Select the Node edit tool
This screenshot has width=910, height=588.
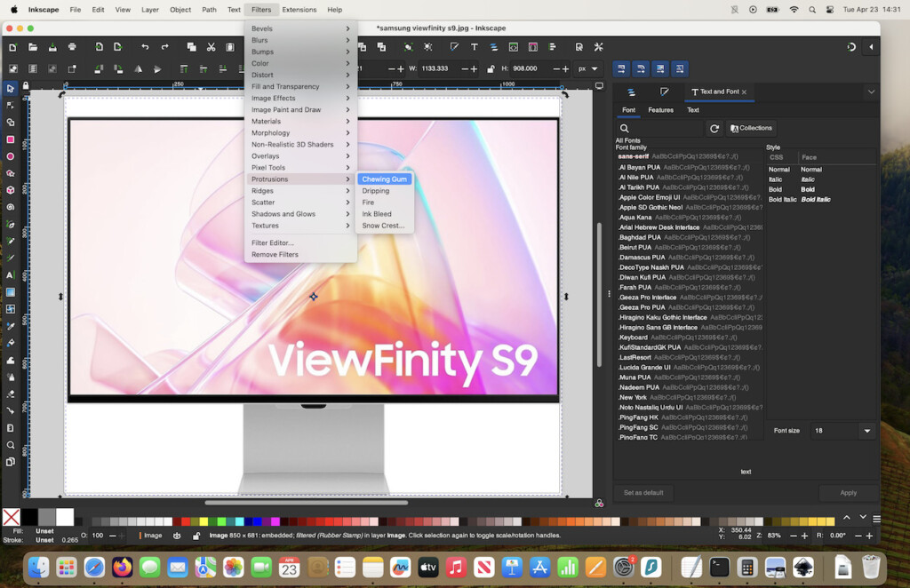pyautogui.click(x=11, y=106)
